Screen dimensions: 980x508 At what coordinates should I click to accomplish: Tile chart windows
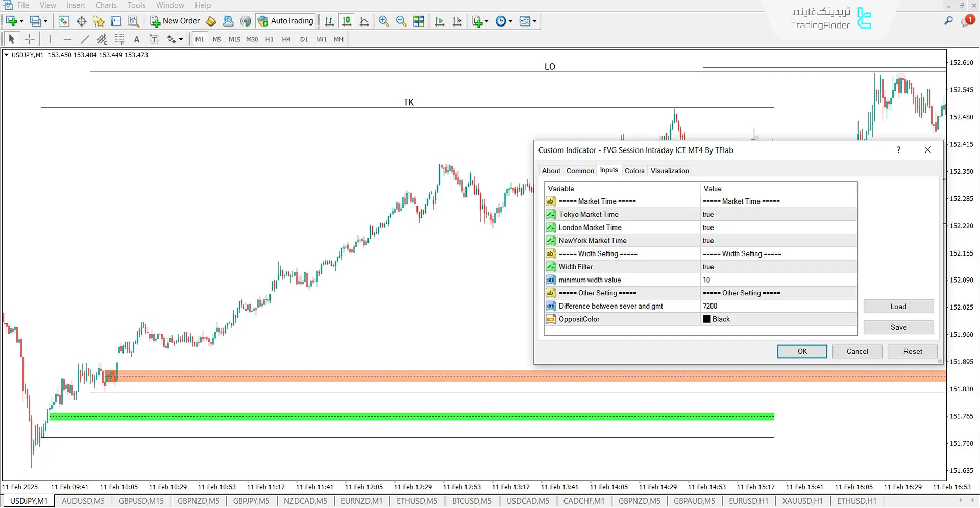click(419, 21)
